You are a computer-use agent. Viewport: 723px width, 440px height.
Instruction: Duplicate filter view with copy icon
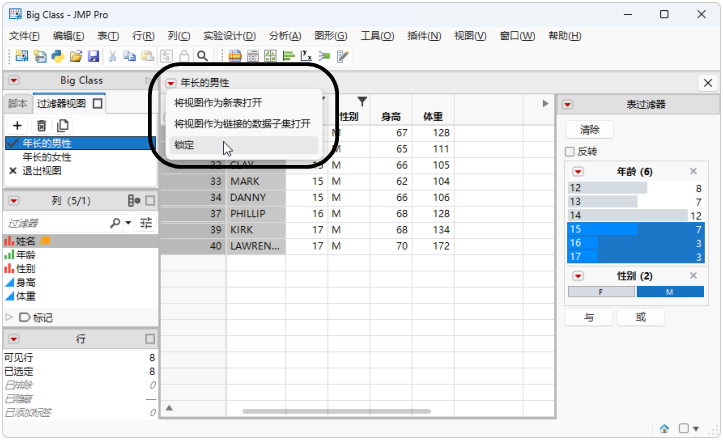63,125
